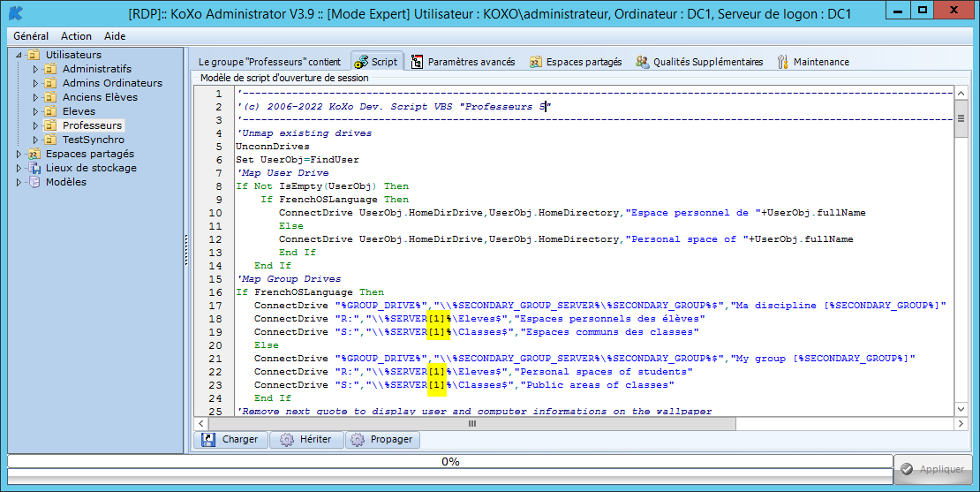Click the Maintenance tools icon
980x492 pixels.
point(782,62)
